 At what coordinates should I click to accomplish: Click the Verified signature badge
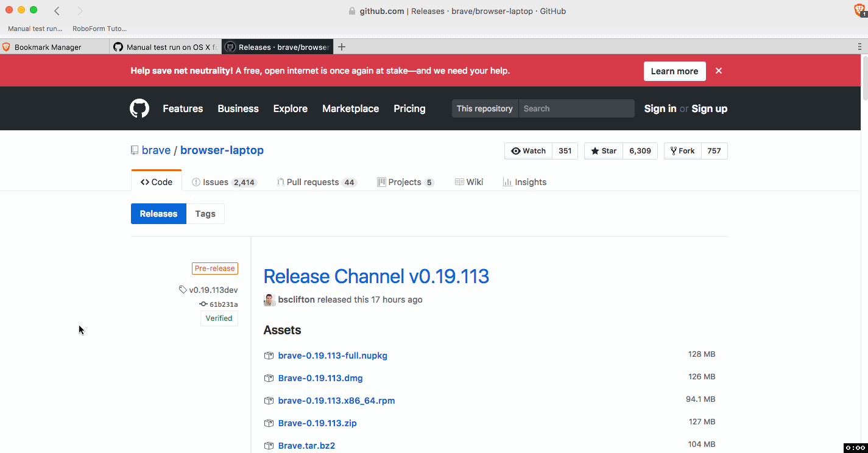[219, 318]
